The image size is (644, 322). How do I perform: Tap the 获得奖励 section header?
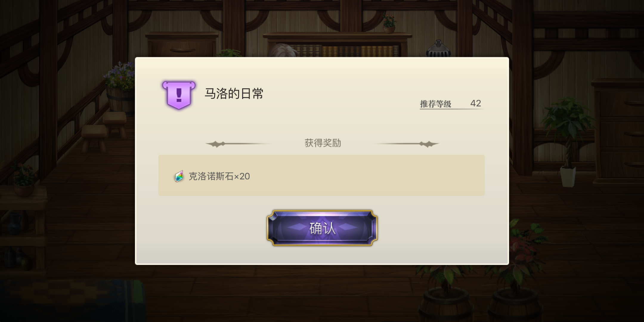pos(323,143)
